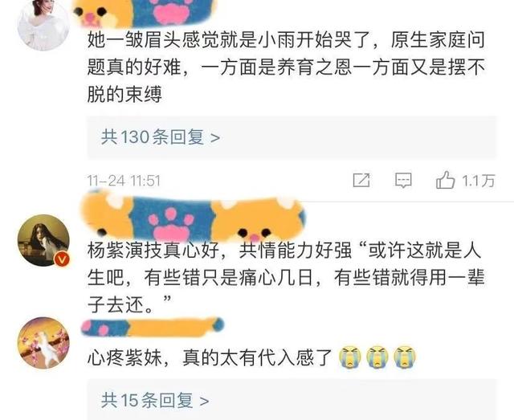Tap the 11-24 11:51 timestamp
This screenshot has height=420, width=514.
point(124,181)
